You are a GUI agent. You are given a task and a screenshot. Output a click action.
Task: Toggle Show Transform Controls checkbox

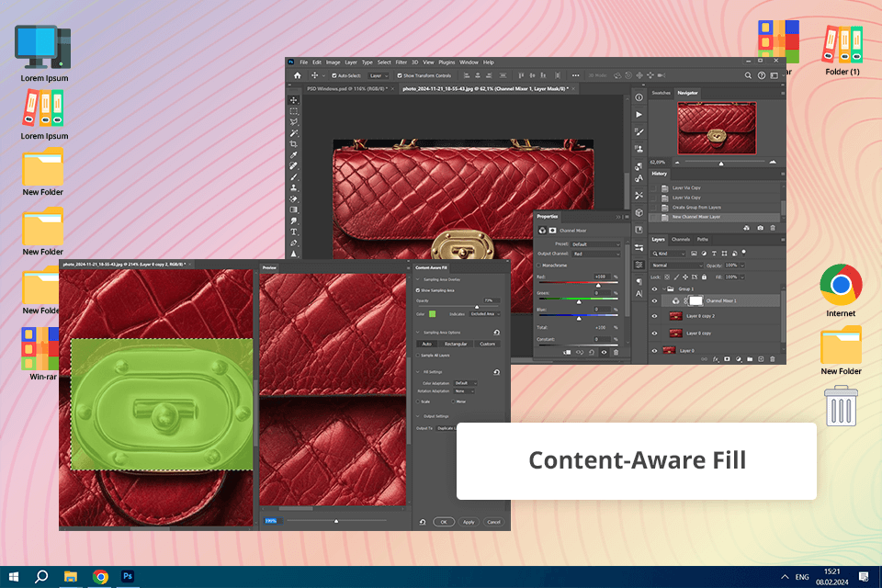point(400,75)
